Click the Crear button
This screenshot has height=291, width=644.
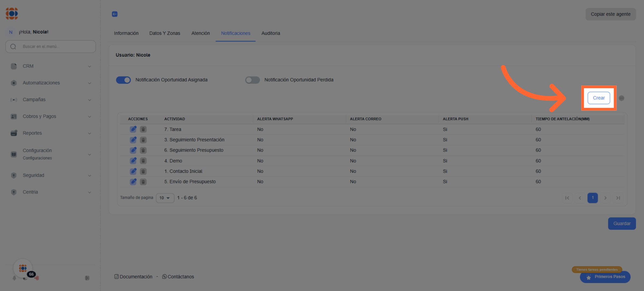click(x=599, y=98)
